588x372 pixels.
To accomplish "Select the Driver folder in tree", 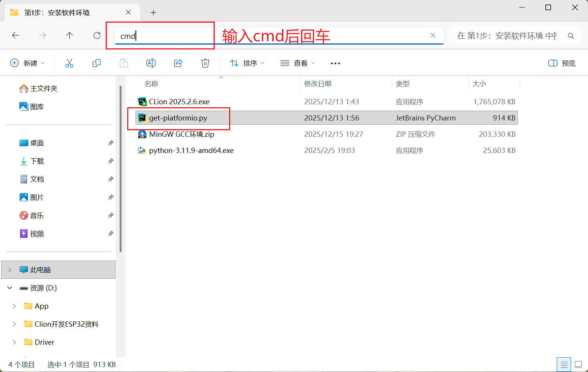I will 45,342.
